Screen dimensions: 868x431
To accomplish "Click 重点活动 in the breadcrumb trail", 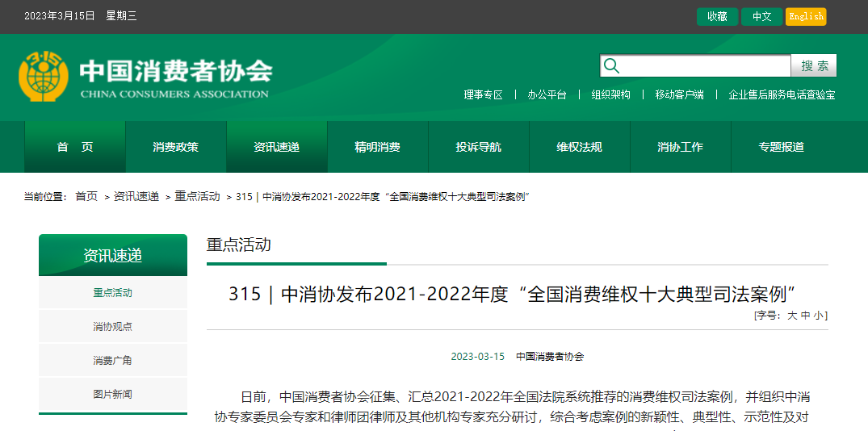I will pyautogui.click(x=197, y=196).
